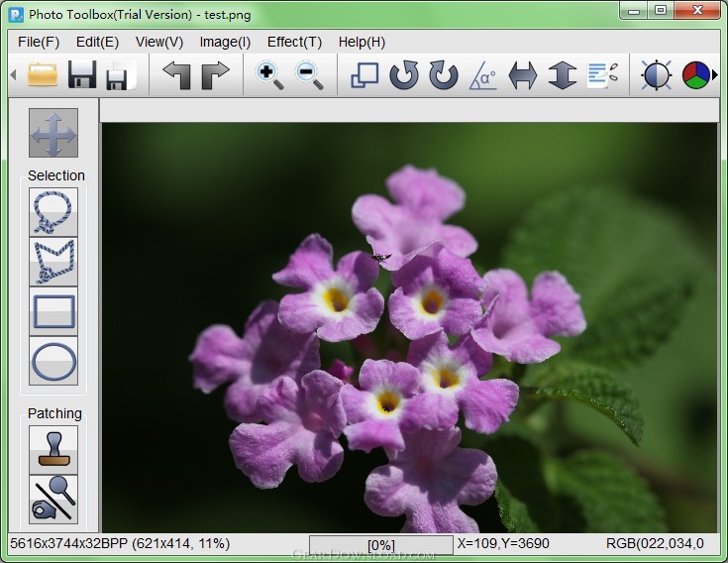Adjust brightness and contrast icon
This screenshot has width=728, height=563.
tap(657, 74)
